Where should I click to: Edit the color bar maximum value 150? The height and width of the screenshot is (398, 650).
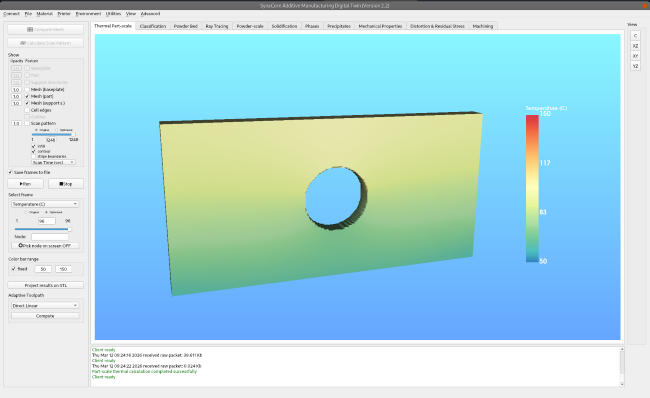pos(63,269)
